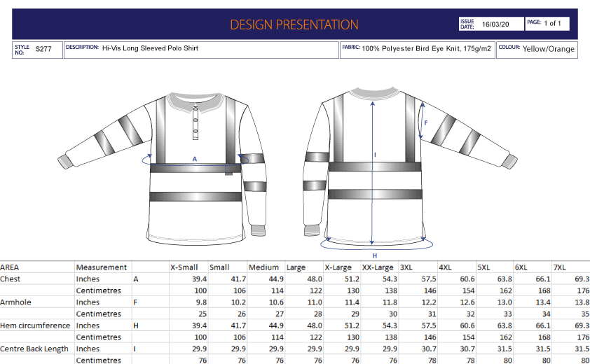The height and width of the screenshot is (364, 590).
Task: Select Hem centimetres 3XL cell 146
Action: 430,337
